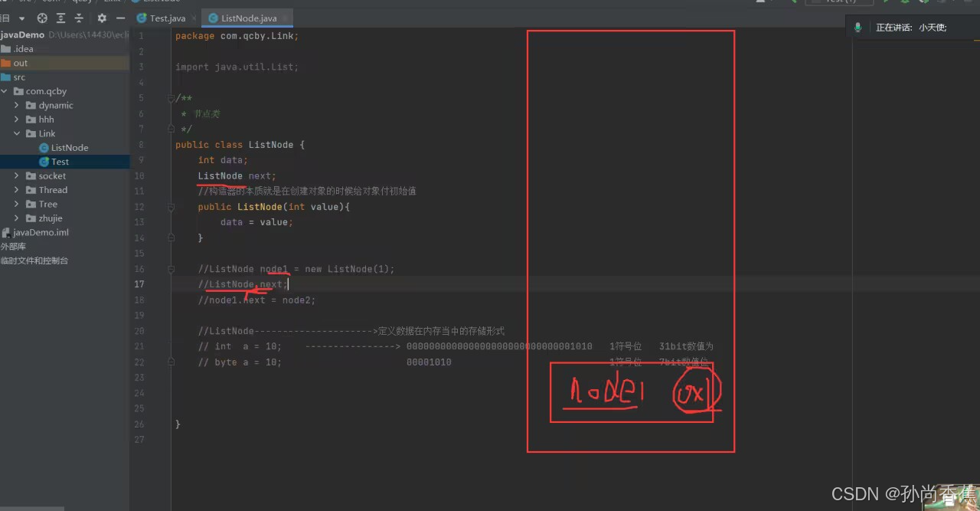This screenshot has height=511, width=980.
Task: Switch to the ListNode.java tab
Action: (x=248, y=18)
